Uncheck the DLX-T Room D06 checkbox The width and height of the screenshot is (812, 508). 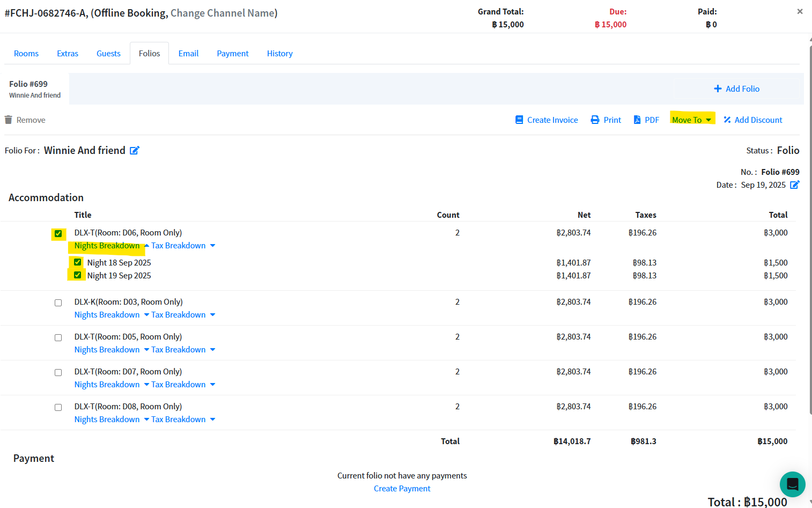click(x=58, y=233)
